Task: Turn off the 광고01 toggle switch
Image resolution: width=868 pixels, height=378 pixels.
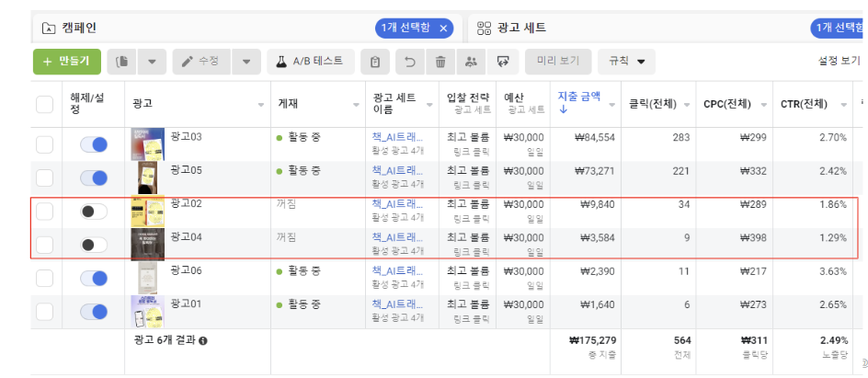Action: (x=94, y=312)
